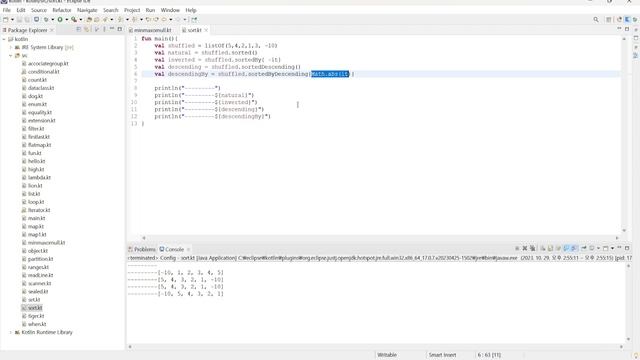Click the External Tools run icon
This screenshot has width=640, height=360.
click(74, 20)
